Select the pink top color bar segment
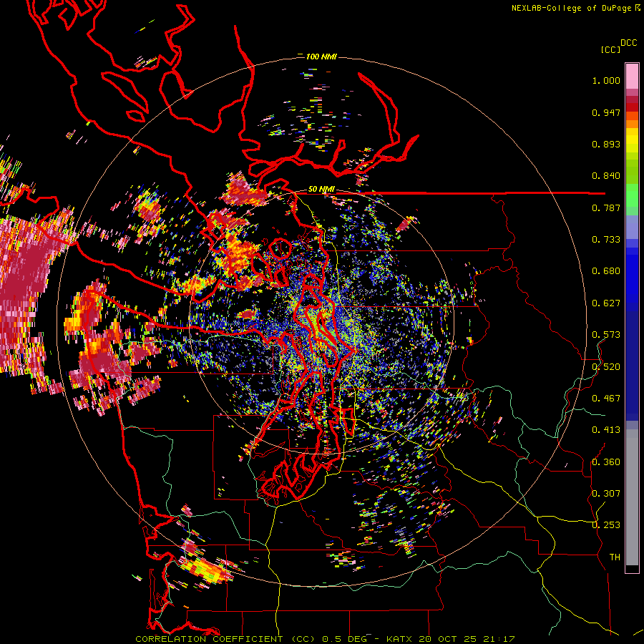The width and height of the screenshot is (644, 644). click(x=632, y=76)
